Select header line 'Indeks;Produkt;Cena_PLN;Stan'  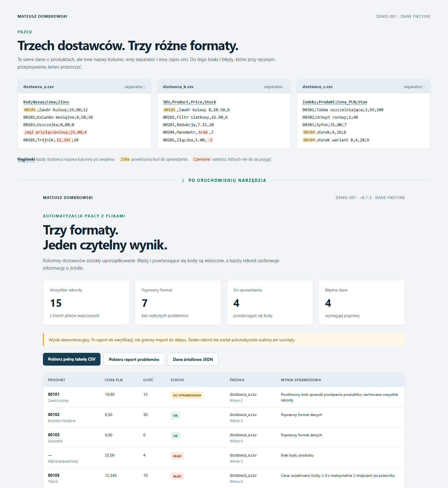click(x=335, y=102)
